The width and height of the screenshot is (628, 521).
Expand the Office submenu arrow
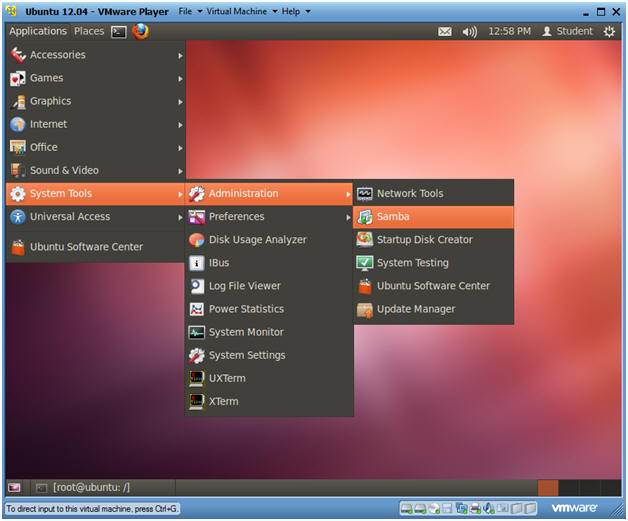180,148
